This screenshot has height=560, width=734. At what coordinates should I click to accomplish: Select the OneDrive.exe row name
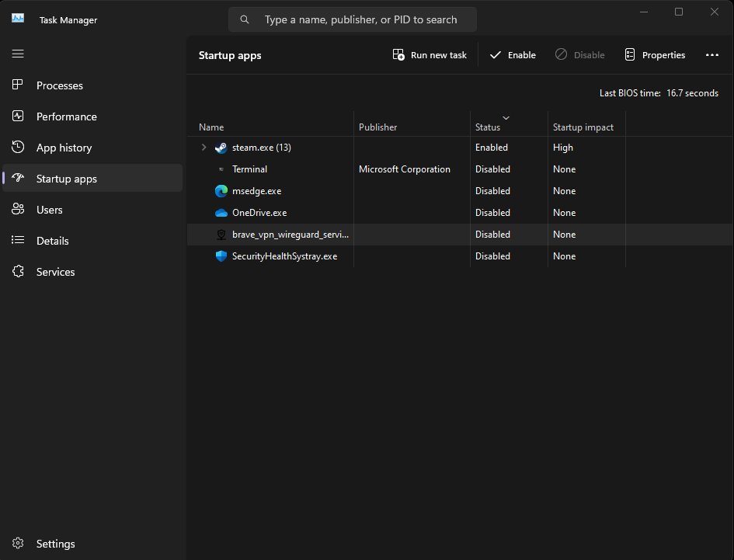pyautogui.click(x=259, y=213)
